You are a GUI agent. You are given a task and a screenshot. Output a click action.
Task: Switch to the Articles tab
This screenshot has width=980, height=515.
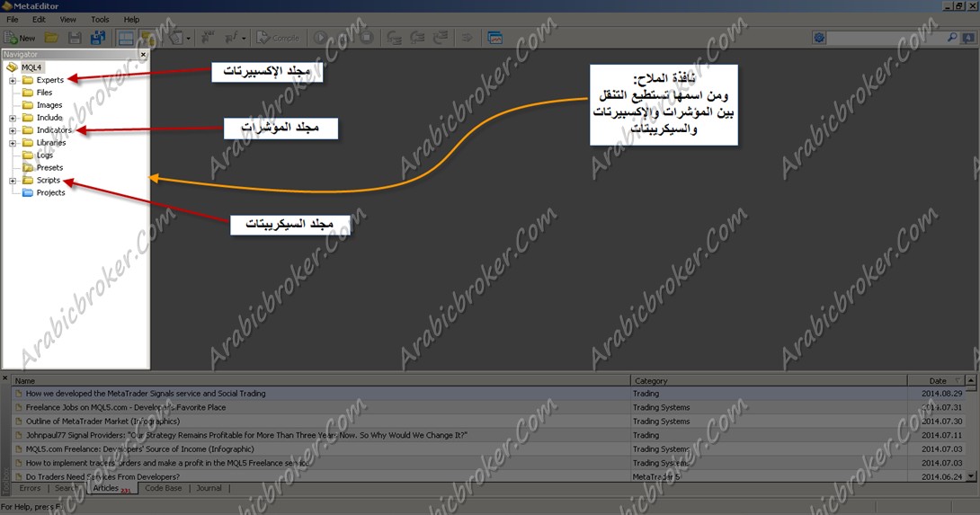click(x=111, y=488)
